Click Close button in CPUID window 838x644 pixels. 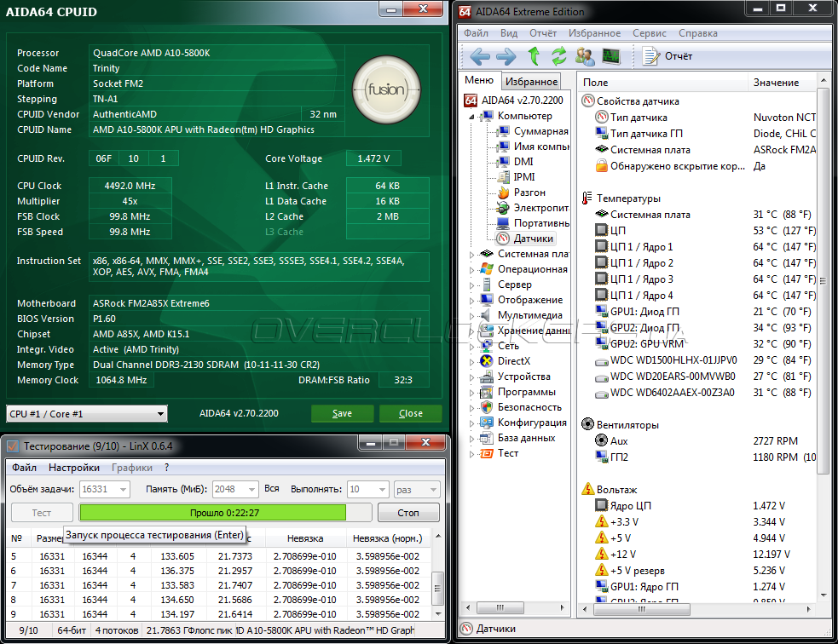410,413
